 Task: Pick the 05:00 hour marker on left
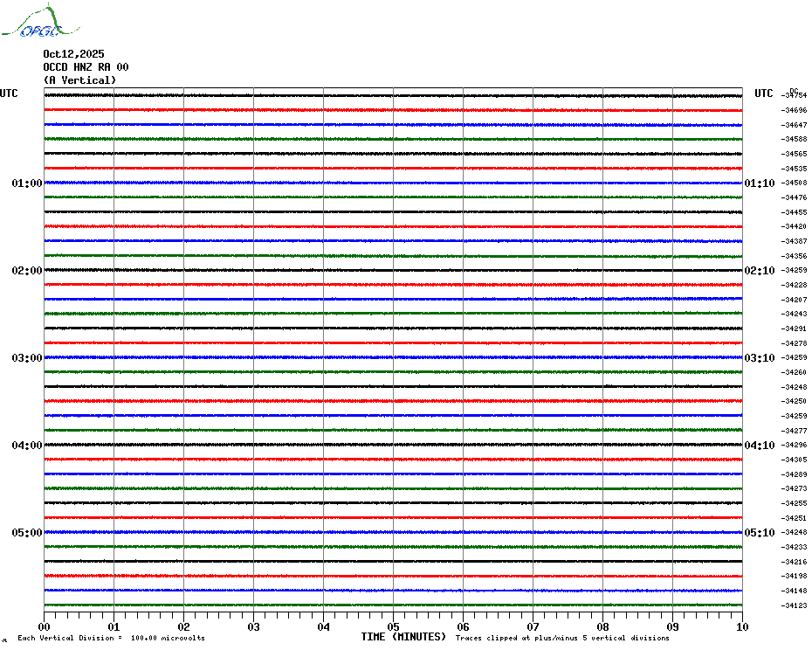click(26, 533)
